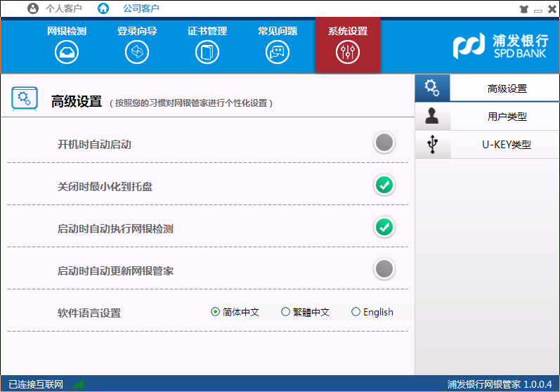Image resolution: width=560 pixels, height=392 pixels.
Task: Choose 繁體中文 language option
Action: (x=285, y=312)
